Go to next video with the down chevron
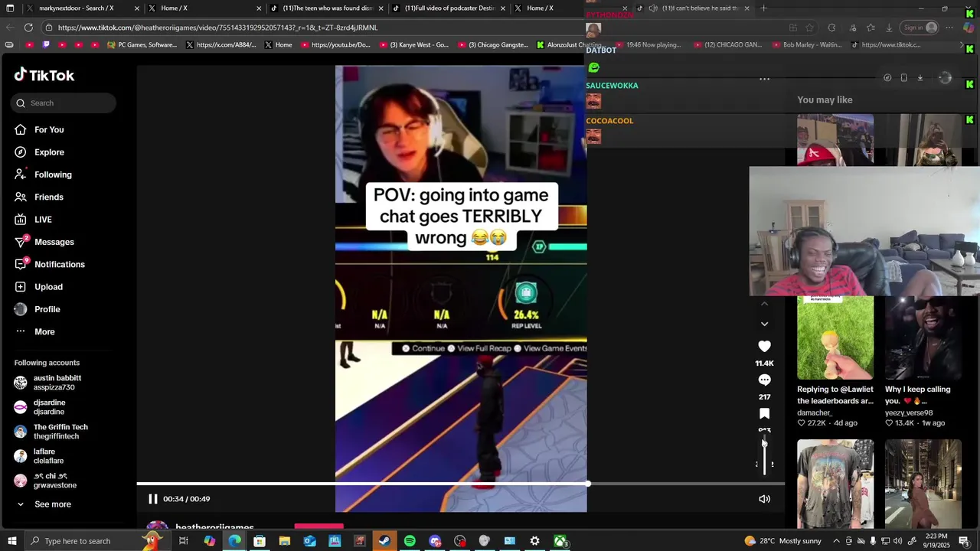Image resolution: width=980 pixels, height=551 pixels. pos(764,324)
